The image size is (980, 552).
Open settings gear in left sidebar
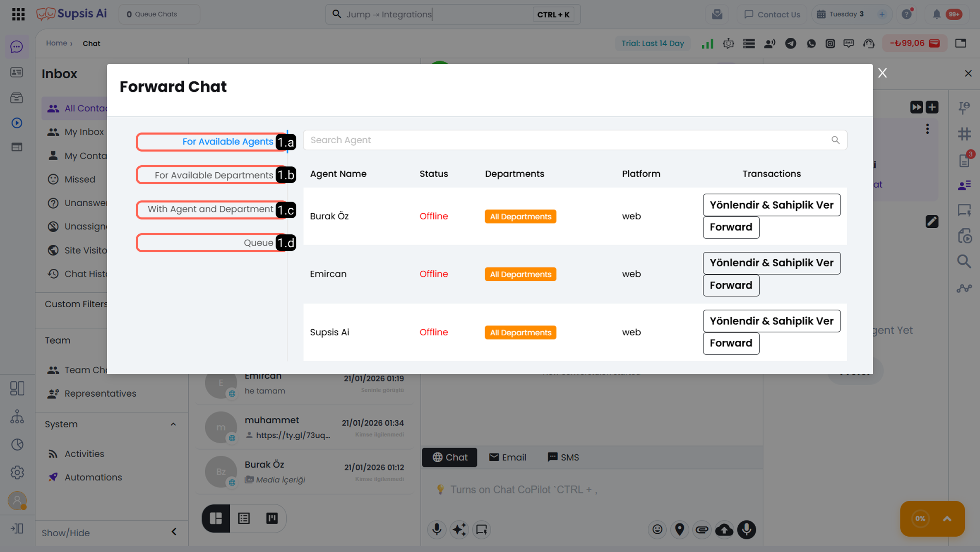pyautogui.click(x=17, y=472)
